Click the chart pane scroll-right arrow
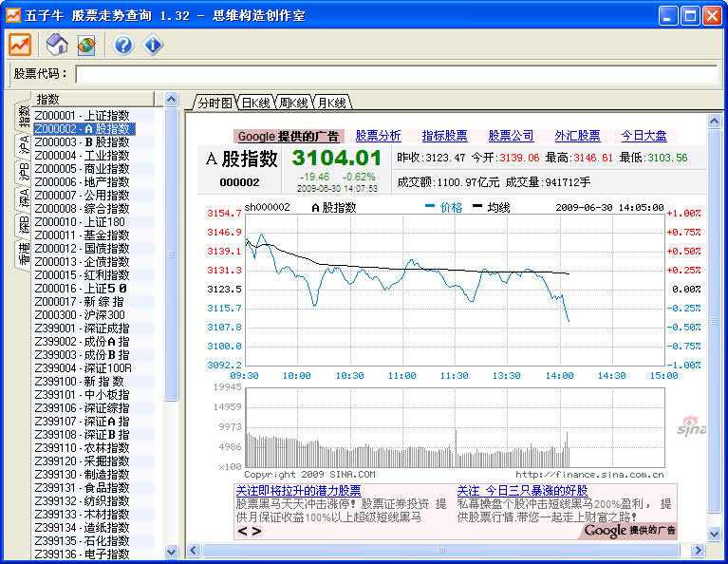728x564 pixels. pos(697,551)
